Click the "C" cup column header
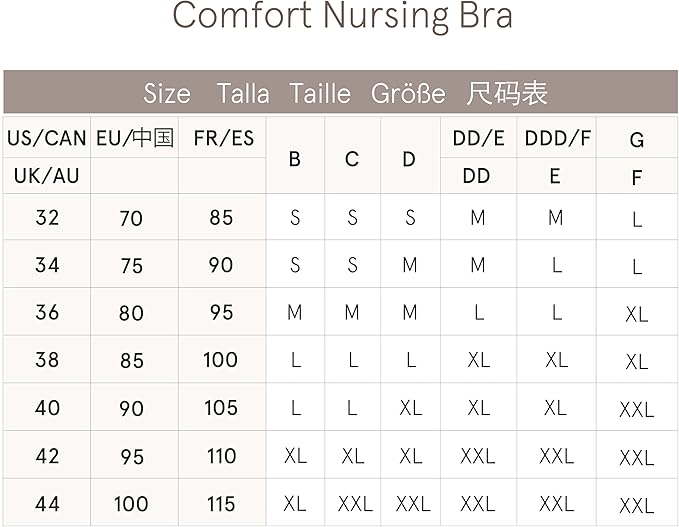The width and height of the screenshot is (679, 527). click(352, 158)
